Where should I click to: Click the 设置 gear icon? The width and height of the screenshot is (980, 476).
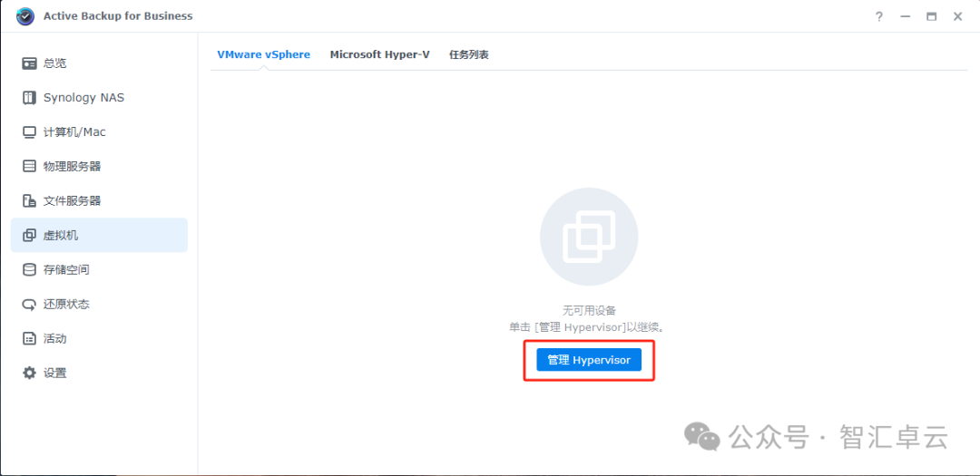point(29,374)
